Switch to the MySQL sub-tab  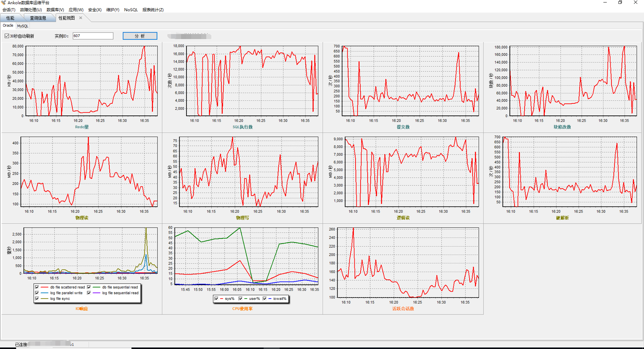[x=22, y=26]
